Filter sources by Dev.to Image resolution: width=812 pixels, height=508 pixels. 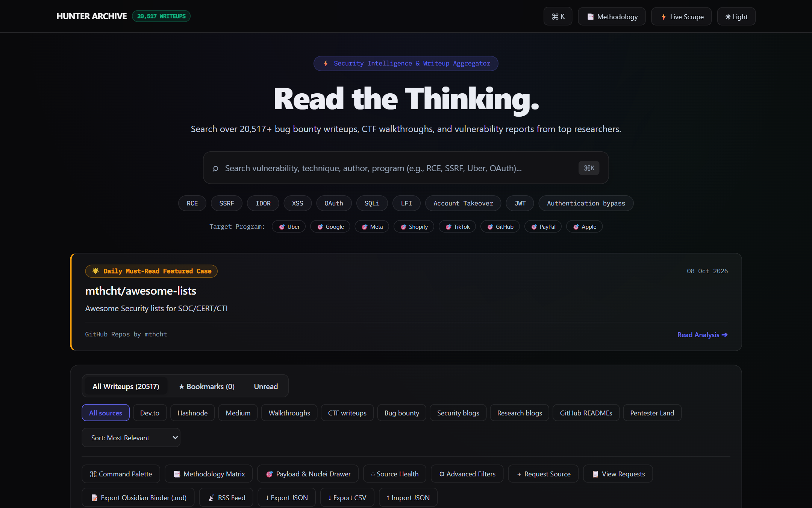pos(150,413)
